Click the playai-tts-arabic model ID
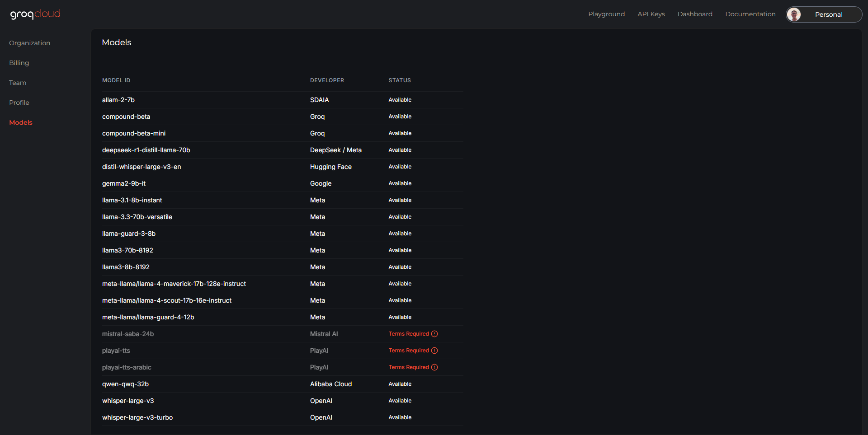The width and height of the screenshot is (868, 435). [127, 367]
